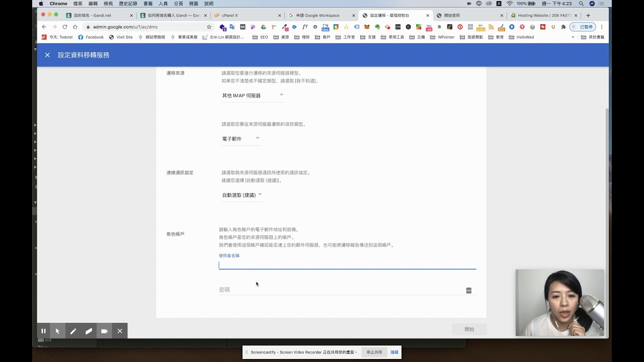Focus the 使用者名稱 username field

(347, 264)
